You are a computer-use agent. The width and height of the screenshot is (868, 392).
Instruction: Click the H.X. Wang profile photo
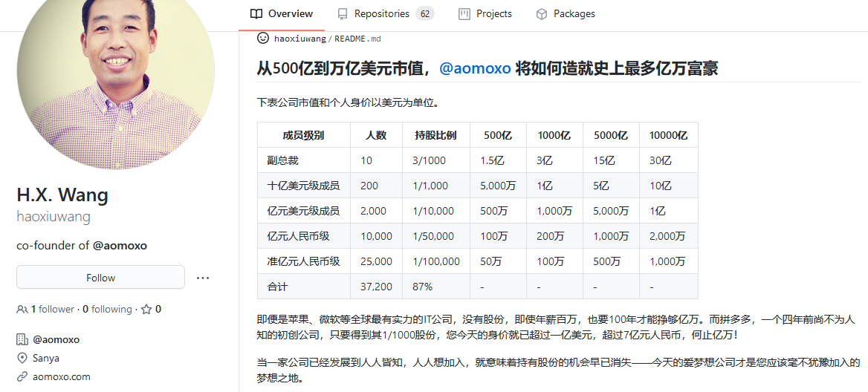(x=116, y=71)
